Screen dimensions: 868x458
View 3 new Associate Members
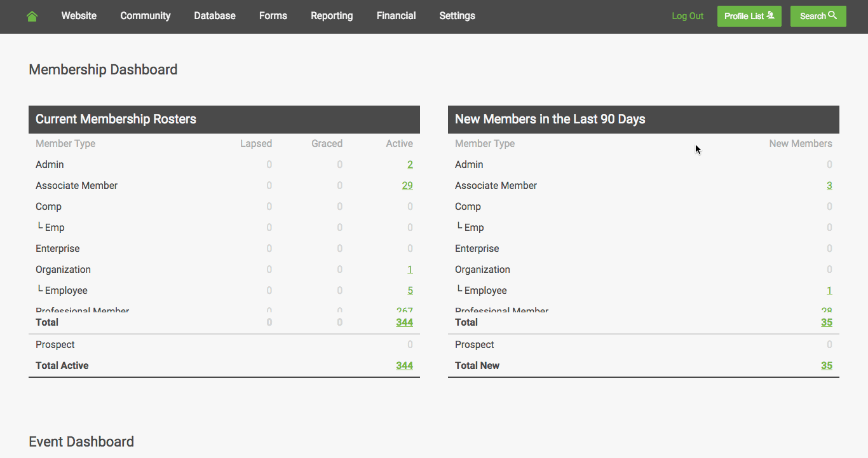(x=829, y=186)
